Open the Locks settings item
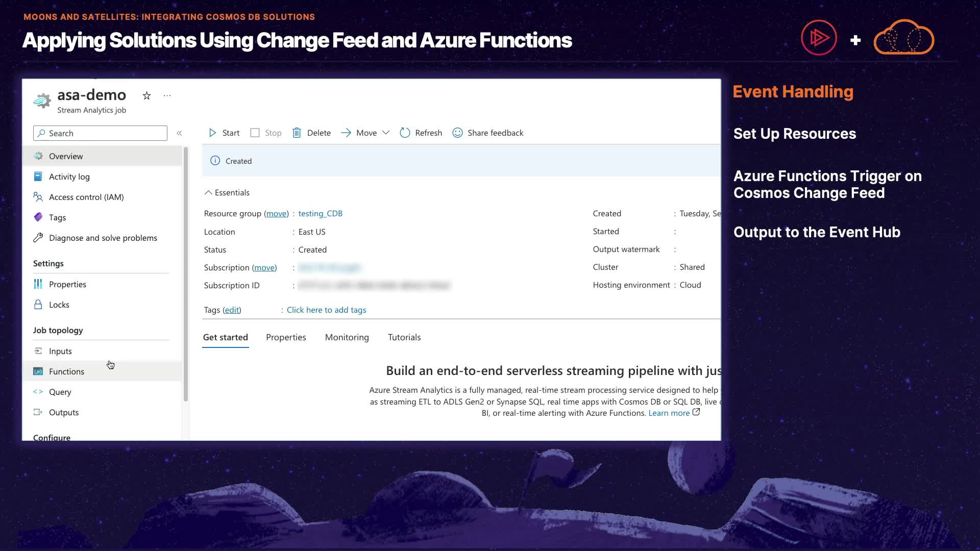Image resolution: width=980 pixels, height=551 pixels. pyautogui.click(x=59, y=305)
